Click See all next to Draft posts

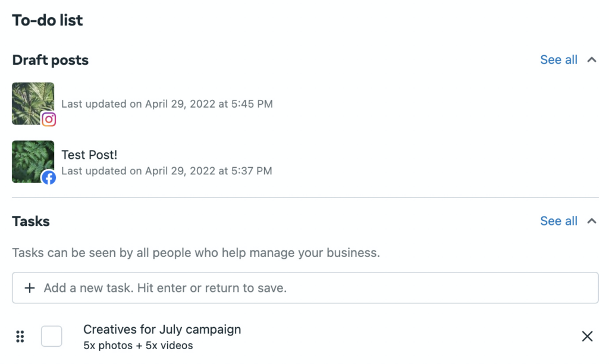coord(558,59)
